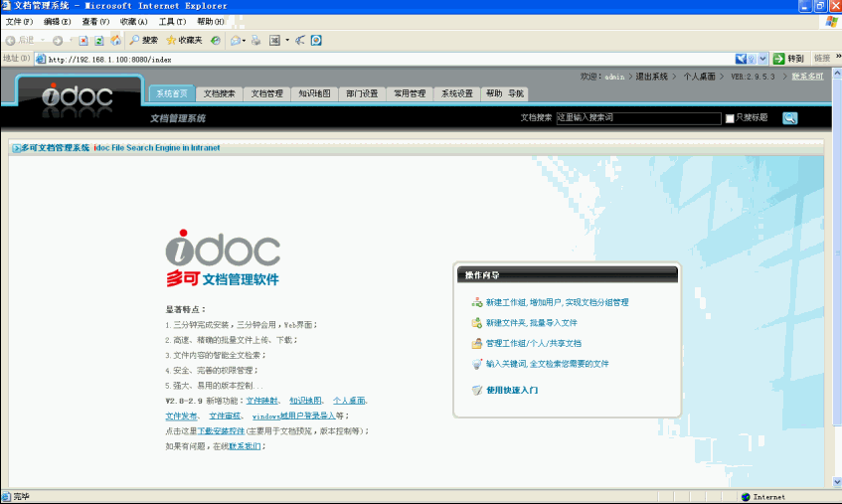
Task: Click the 使用快速入门 link
Action: (512, 391)
